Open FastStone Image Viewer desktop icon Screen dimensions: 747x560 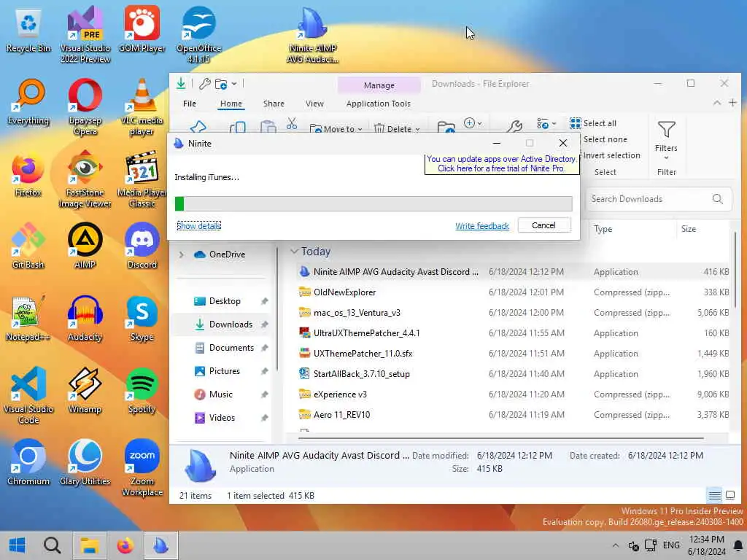(85, 179)
